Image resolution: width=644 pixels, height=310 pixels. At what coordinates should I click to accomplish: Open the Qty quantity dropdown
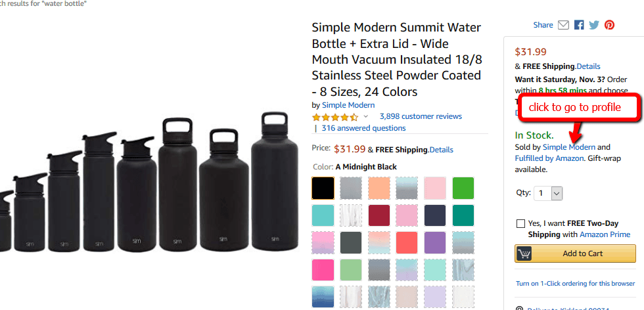pos(549,193)
